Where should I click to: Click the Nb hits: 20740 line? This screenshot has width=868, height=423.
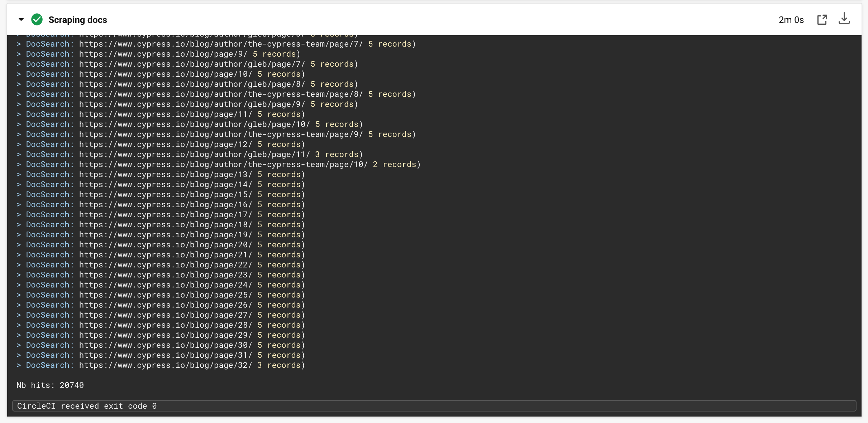point(50,385)
